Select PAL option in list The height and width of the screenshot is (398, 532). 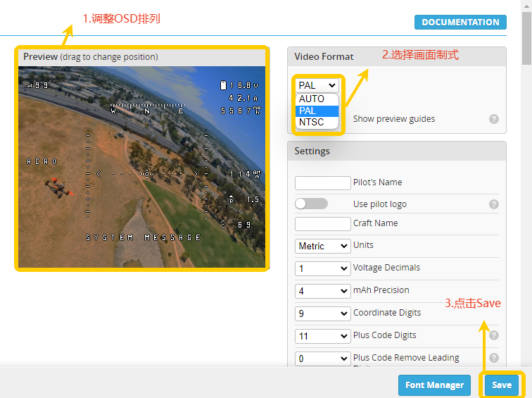point(317,111)
